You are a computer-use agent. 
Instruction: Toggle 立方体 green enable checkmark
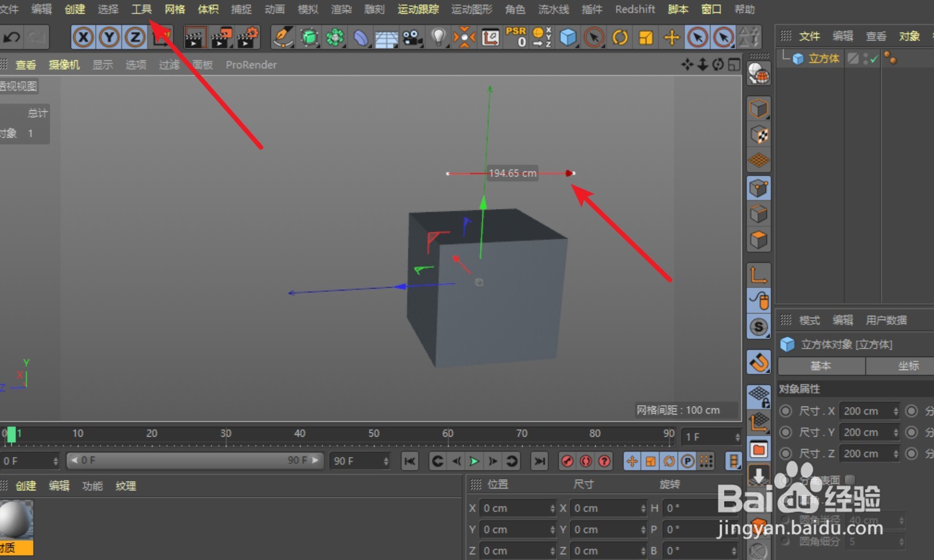click(x=874, y=59)
